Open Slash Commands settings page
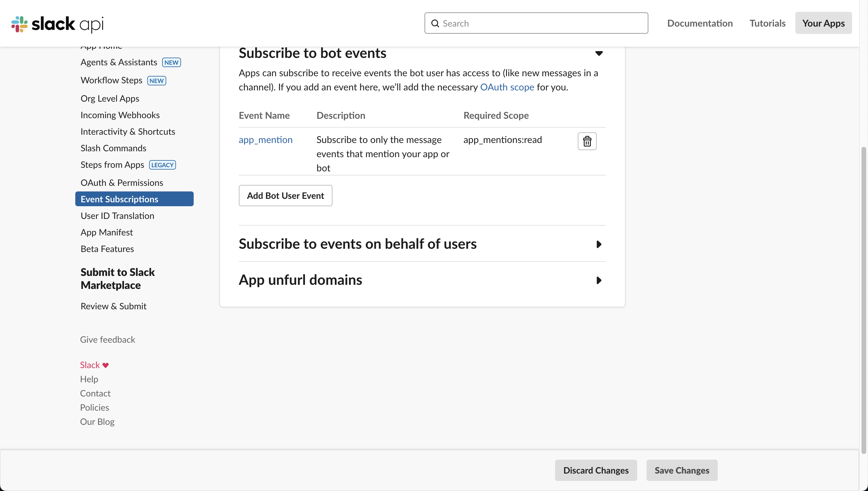 click(113, 148)
